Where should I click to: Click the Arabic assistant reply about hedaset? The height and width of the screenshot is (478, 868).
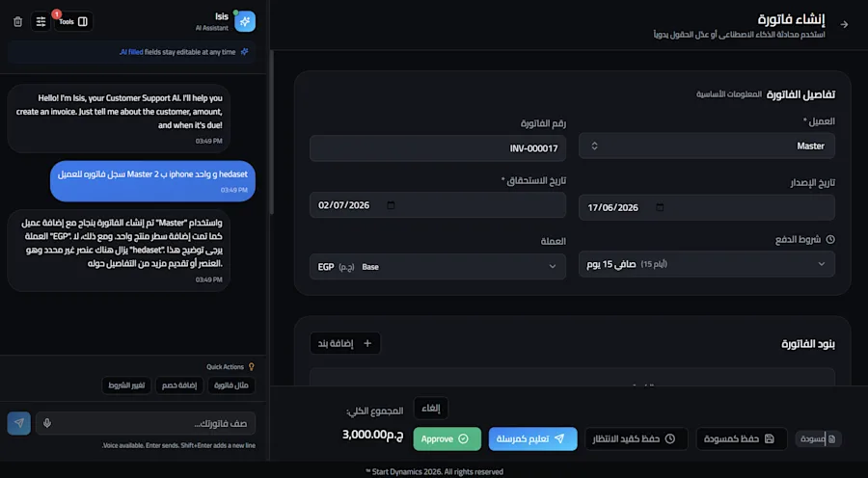pos(119,250)
